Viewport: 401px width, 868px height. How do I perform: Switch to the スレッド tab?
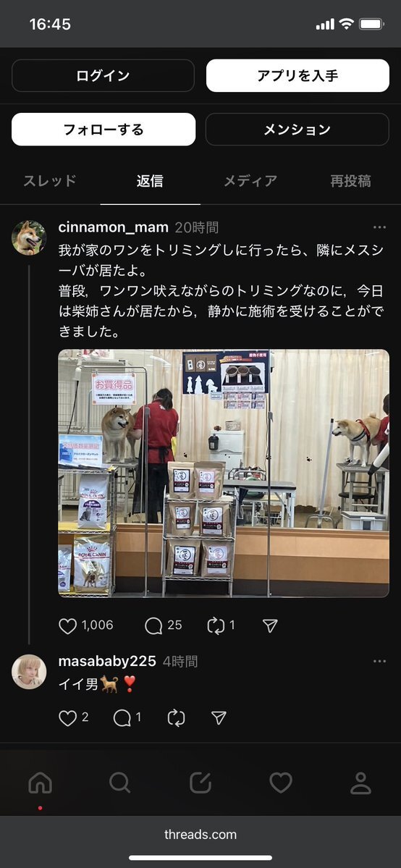(50, 181)
